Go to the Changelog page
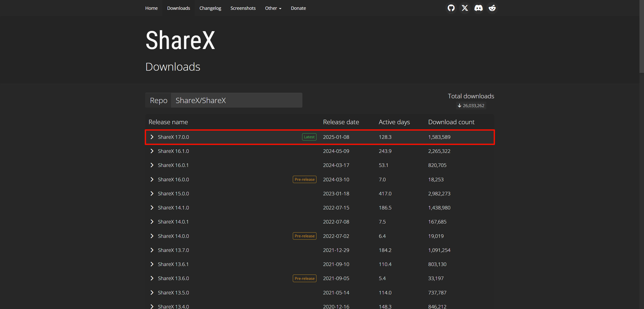This screenshot has height=309, width=644. 210,8
